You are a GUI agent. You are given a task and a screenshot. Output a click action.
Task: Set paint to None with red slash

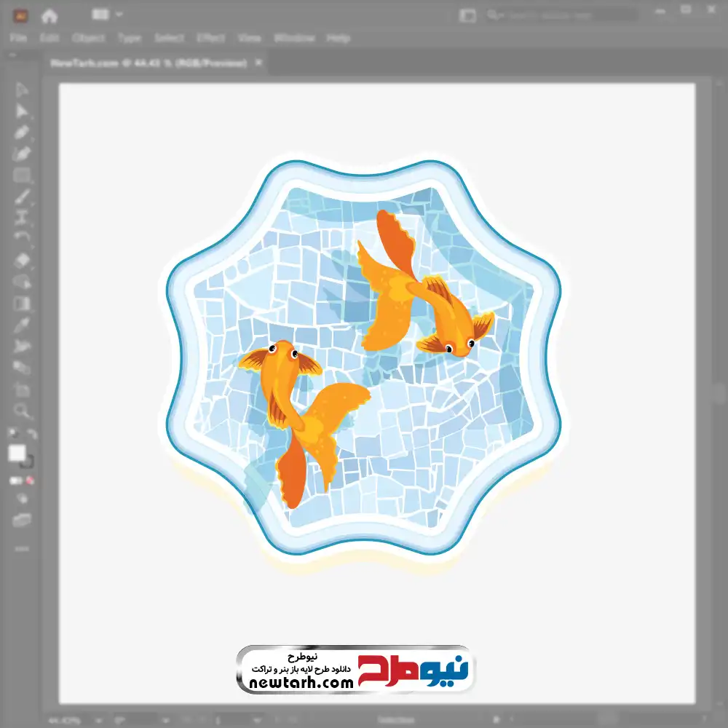click(x=30, y=480)
